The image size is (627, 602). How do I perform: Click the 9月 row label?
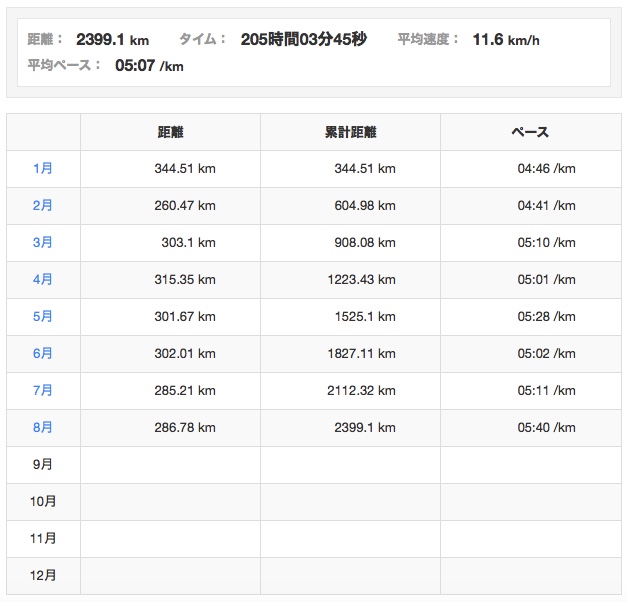[x=43, y=465]
